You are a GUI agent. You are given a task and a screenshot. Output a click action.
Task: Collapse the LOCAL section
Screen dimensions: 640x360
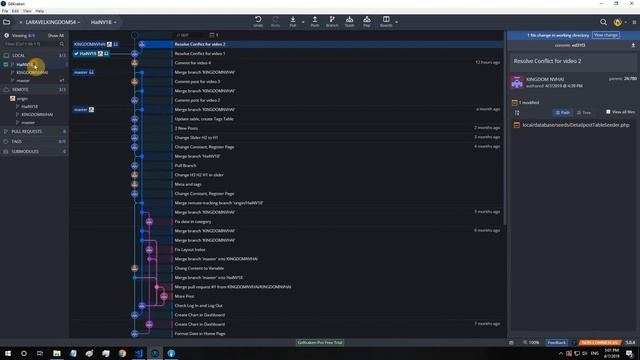click(x=34, y=55)
